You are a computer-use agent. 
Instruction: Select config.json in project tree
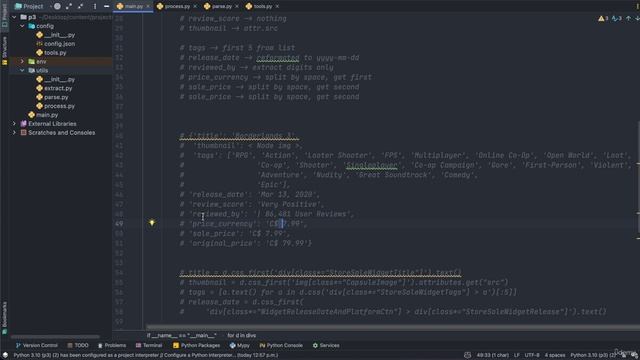point(59,44)
